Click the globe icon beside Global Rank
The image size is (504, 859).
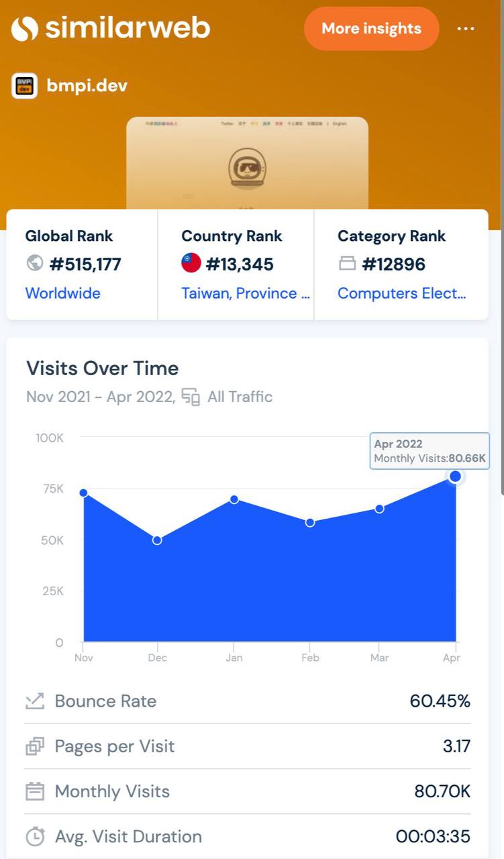[x=35, y=264]
